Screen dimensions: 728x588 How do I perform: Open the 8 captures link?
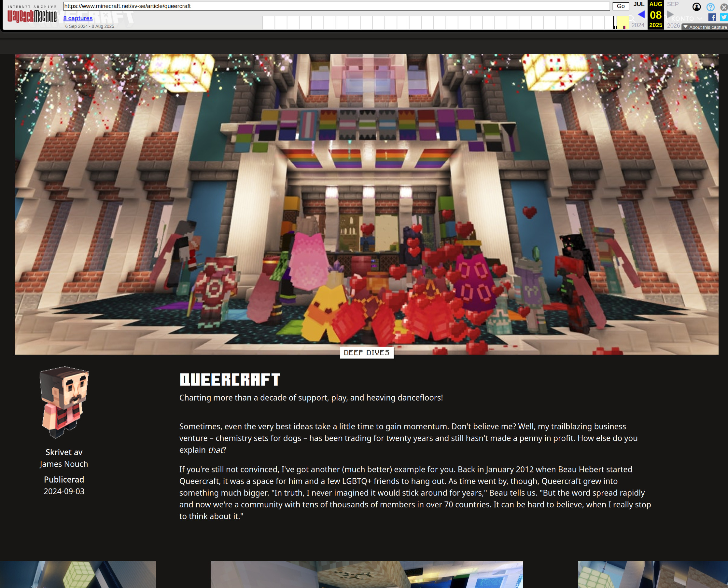[78, 18]
